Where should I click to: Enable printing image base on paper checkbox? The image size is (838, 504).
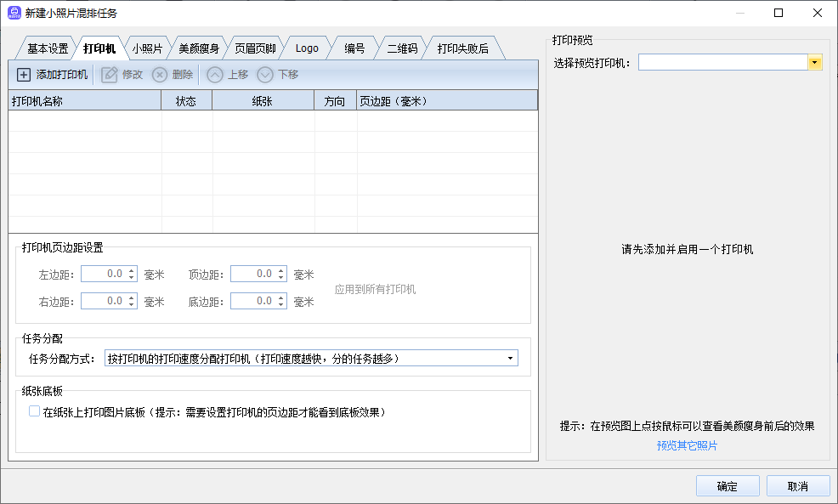(35, 411)
